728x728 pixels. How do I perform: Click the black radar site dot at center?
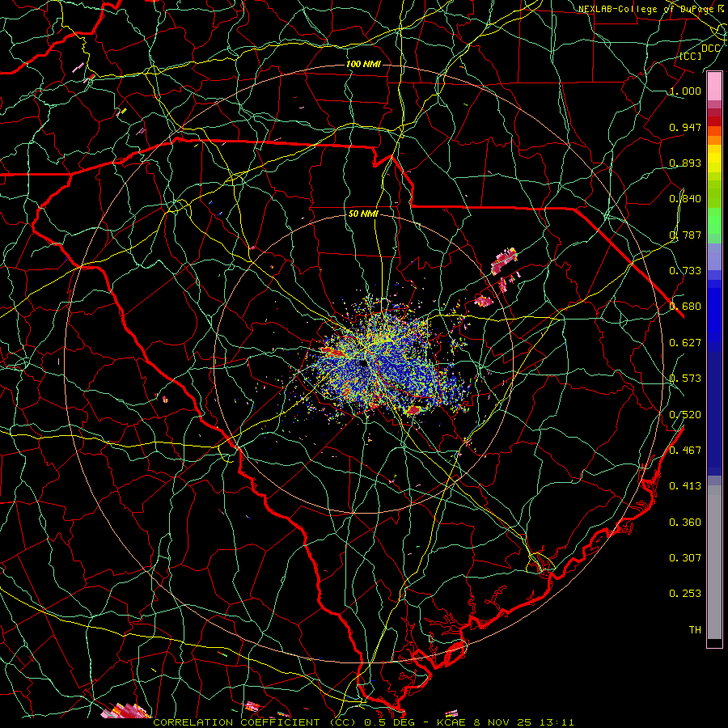pos(363,363)
